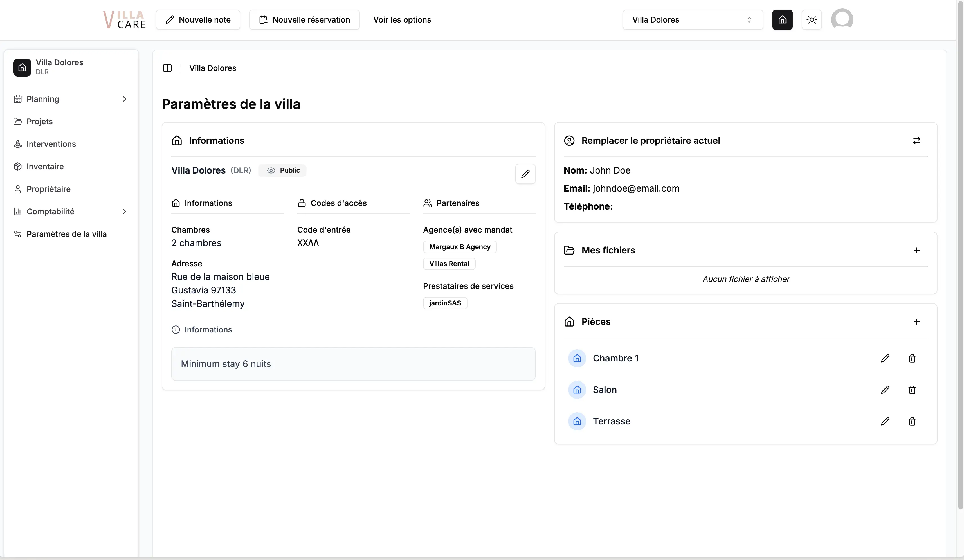964x560 pixels.
Task: Toggle the sidebar panel icon
Action: point(167,68)
